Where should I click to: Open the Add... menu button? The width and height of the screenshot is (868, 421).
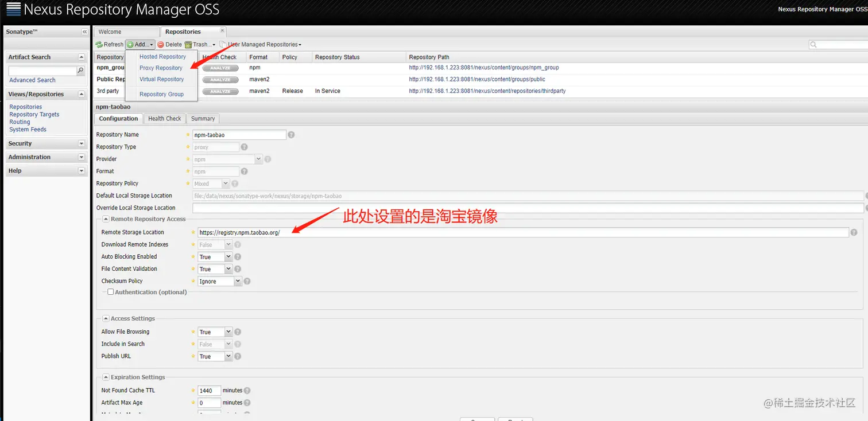click(x=140, y=44)
